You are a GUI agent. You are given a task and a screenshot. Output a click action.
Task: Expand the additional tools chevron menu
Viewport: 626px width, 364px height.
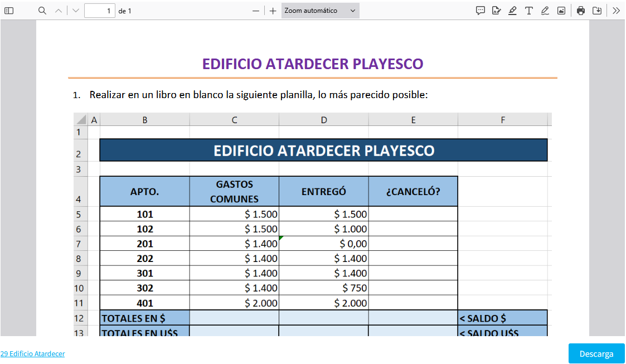tap(616, 11)
